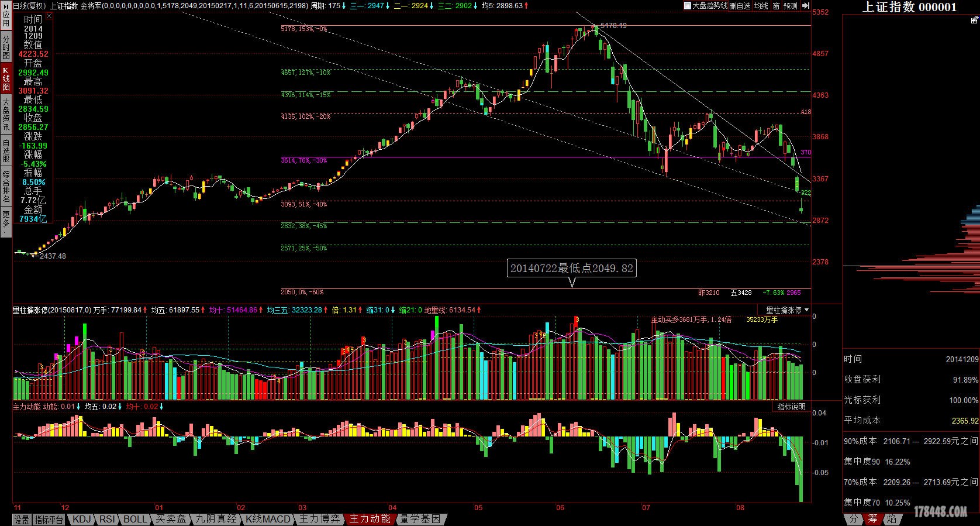Click the 5178.19 peak price label
This screenshot has height=526, width=980.
click(613, 26)
